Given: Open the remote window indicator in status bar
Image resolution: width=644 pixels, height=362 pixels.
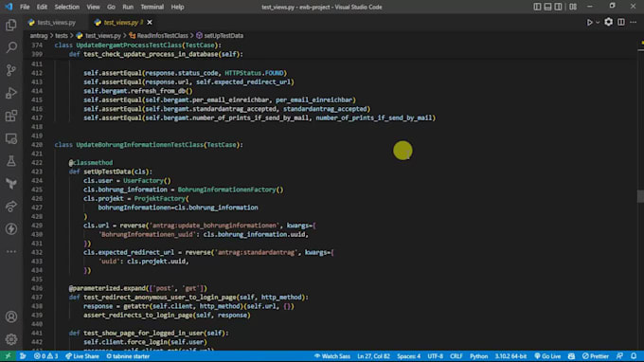Looking at the screenshot, I should pyautogui.click(x=8, y=356).
